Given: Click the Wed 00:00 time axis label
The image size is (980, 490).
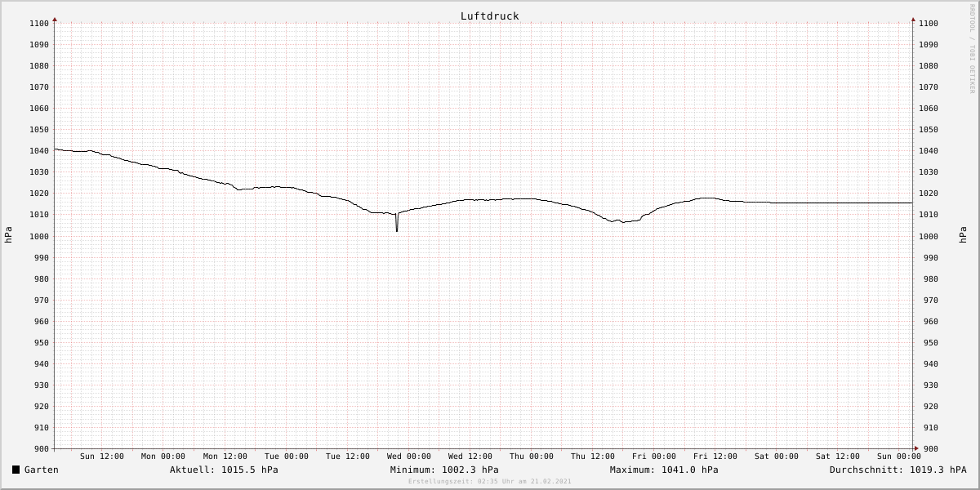Looking at the screenshot, I should [409, 457].
